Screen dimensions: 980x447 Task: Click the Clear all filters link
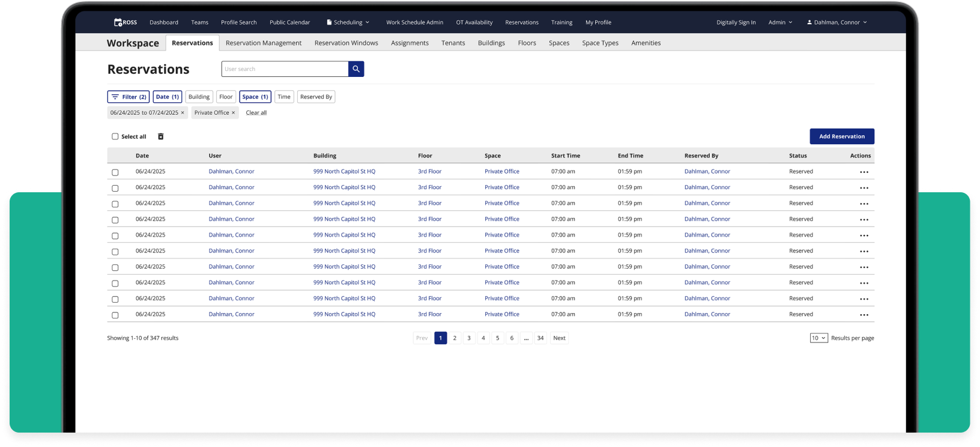pos(256,113)
